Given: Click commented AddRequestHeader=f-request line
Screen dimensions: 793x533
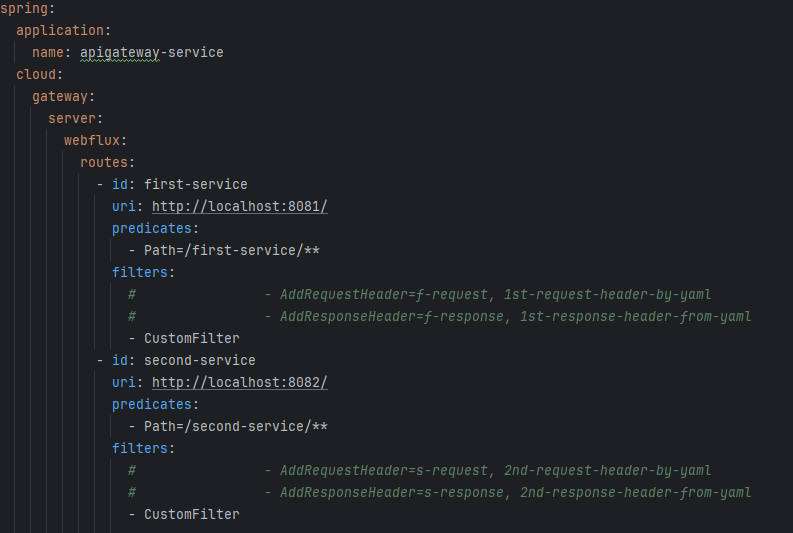Looking at the screenshot, I should point(495,294).
